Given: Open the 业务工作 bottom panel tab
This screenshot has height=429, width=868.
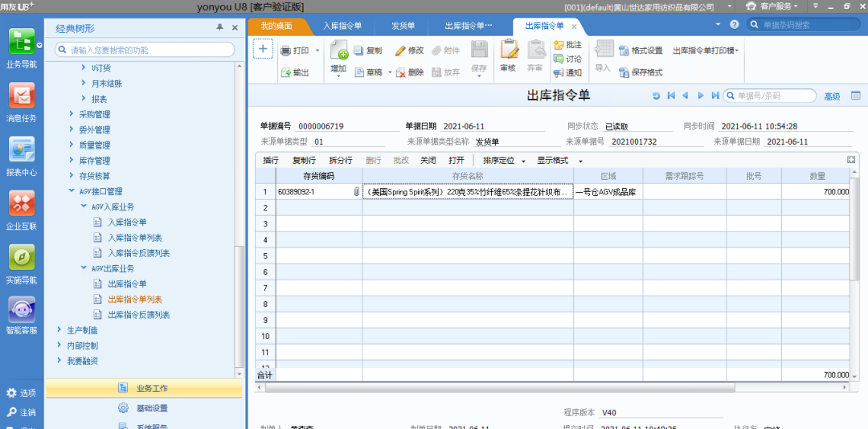Looking at the screenshot, I should [x=144, y=388].
